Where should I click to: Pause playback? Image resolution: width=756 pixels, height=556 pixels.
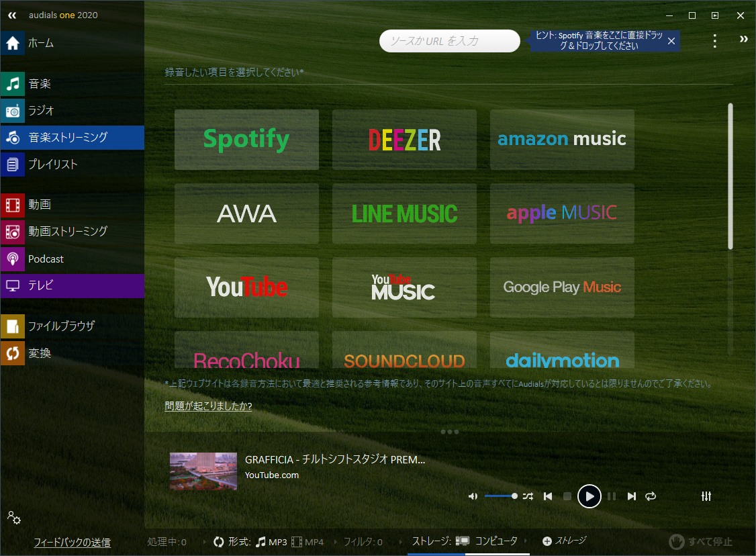(612, 496)
